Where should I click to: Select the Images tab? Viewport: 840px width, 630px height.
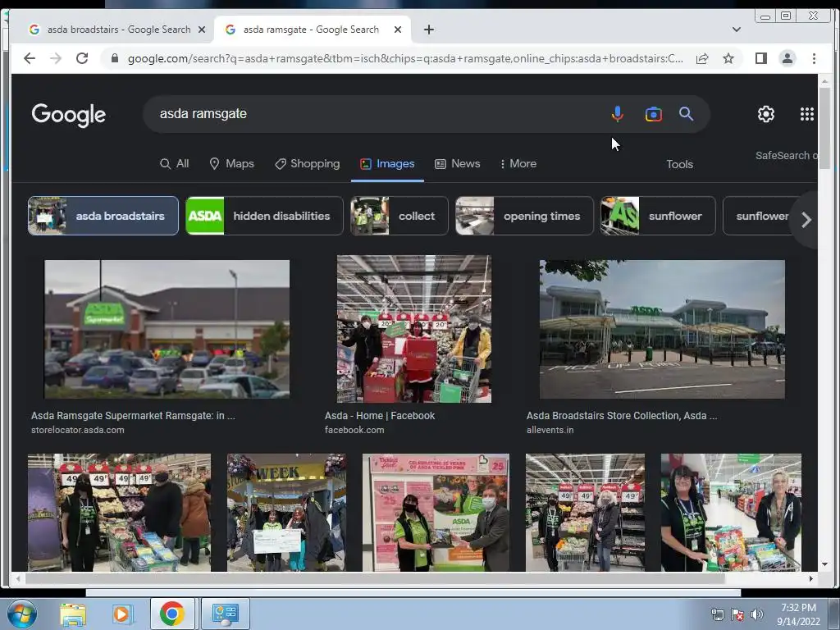click(387, 163)
